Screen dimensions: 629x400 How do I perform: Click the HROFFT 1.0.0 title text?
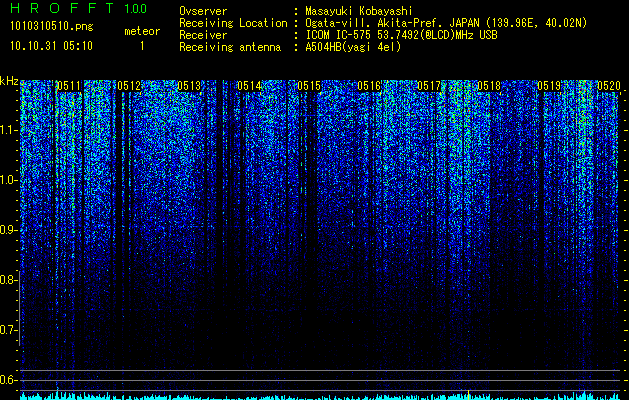pyautogui.click(x=78, y=8)
